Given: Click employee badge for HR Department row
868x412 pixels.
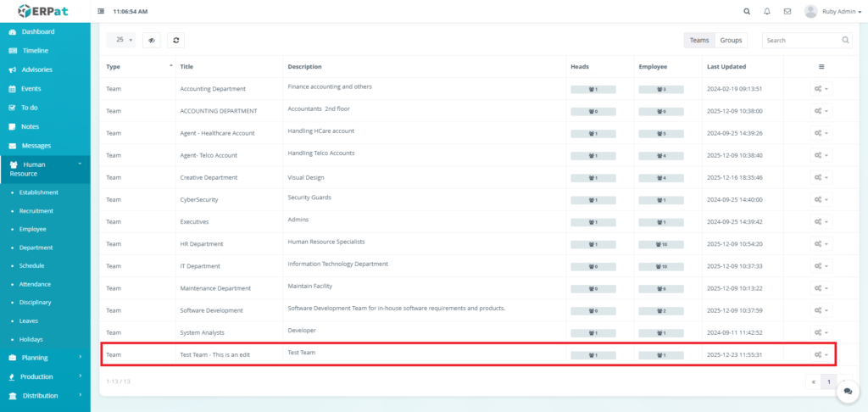Looking at the screenshot, I should point(661,244).
